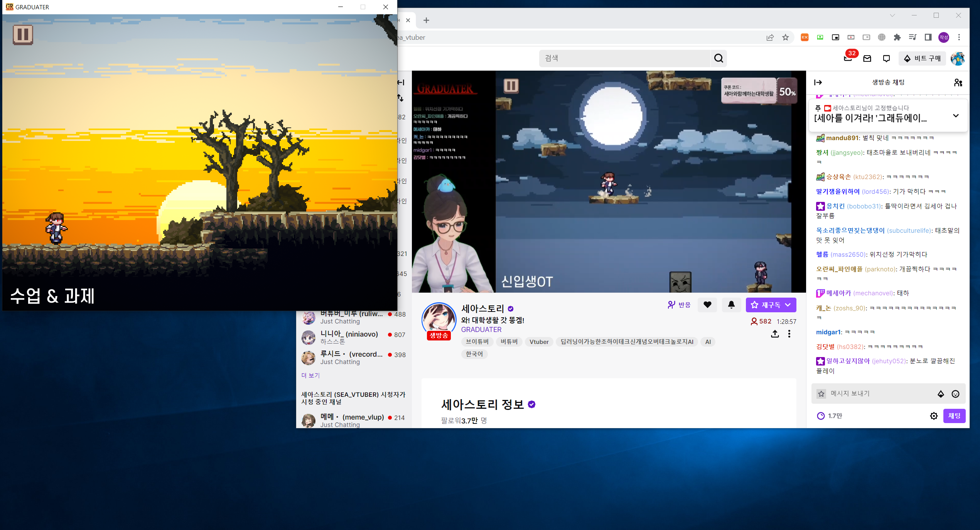
Task: Bookmark this page with the star
Action: tap(786, 37)
